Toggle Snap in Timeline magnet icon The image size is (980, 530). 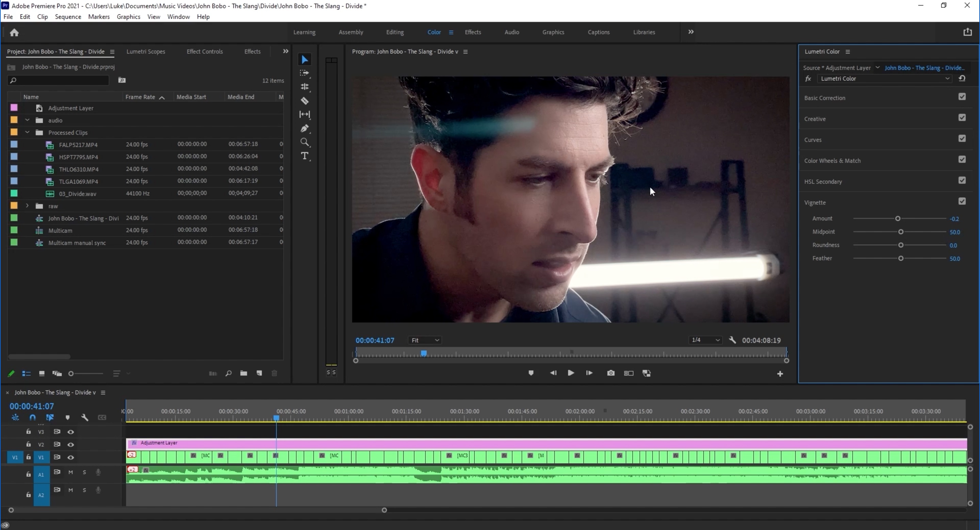point(33,417)
